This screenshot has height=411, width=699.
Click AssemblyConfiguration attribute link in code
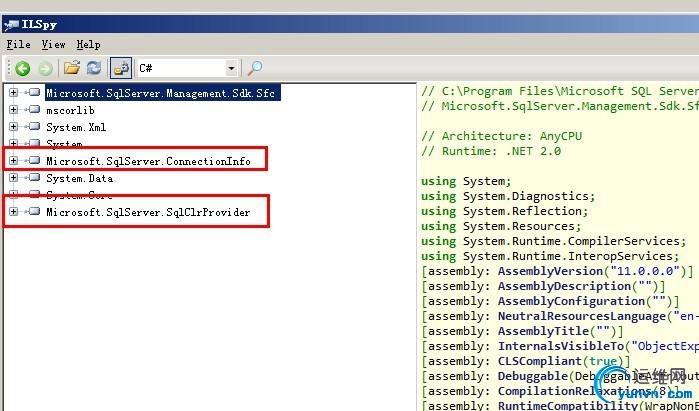[572, 301]
